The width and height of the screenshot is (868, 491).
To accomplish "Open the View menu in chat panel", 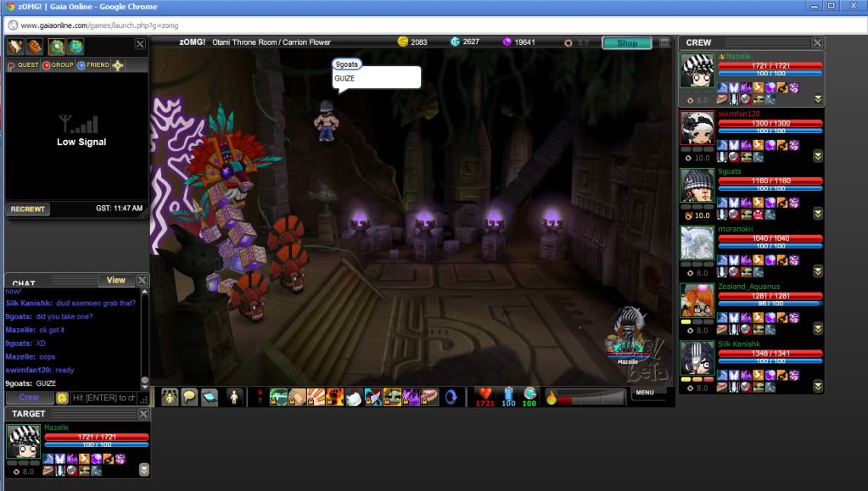I will (115, 280).
